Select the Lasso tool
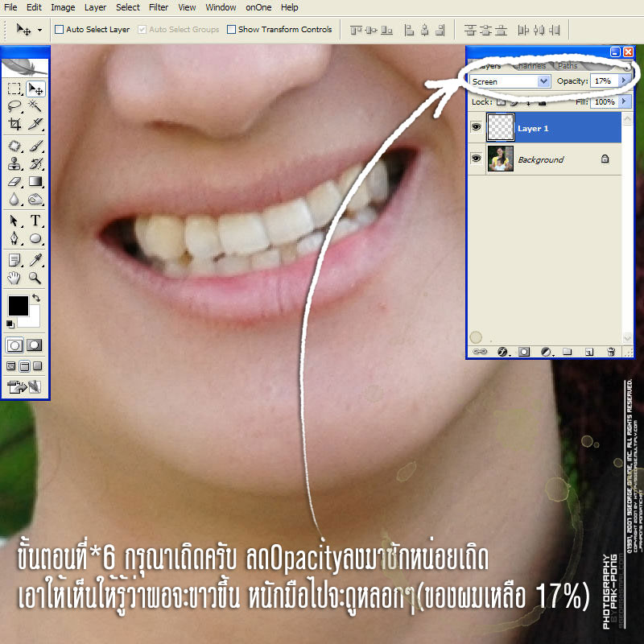The height and width of the screenshot is (644, 644). click(x=14, y=106)
